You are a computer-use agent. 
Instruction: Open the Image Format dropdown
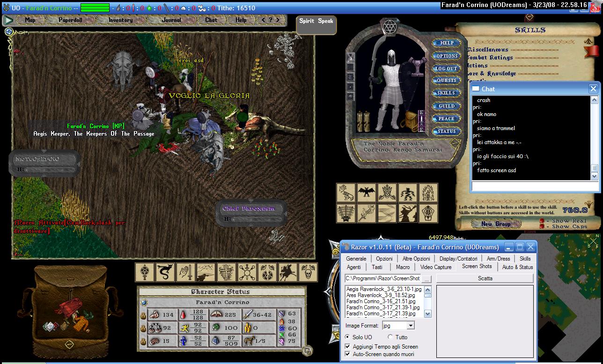click(411, 326)
